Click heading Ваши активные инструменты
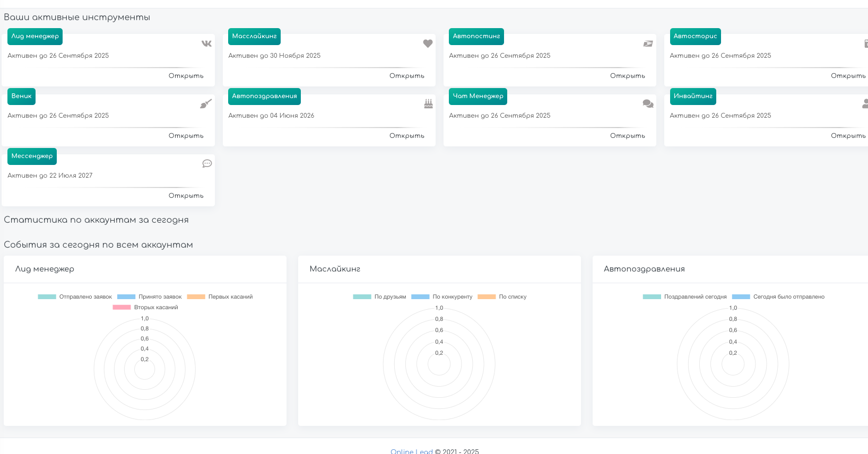Image resolution: width=868 pixels, height=454 pixels. 77,18
